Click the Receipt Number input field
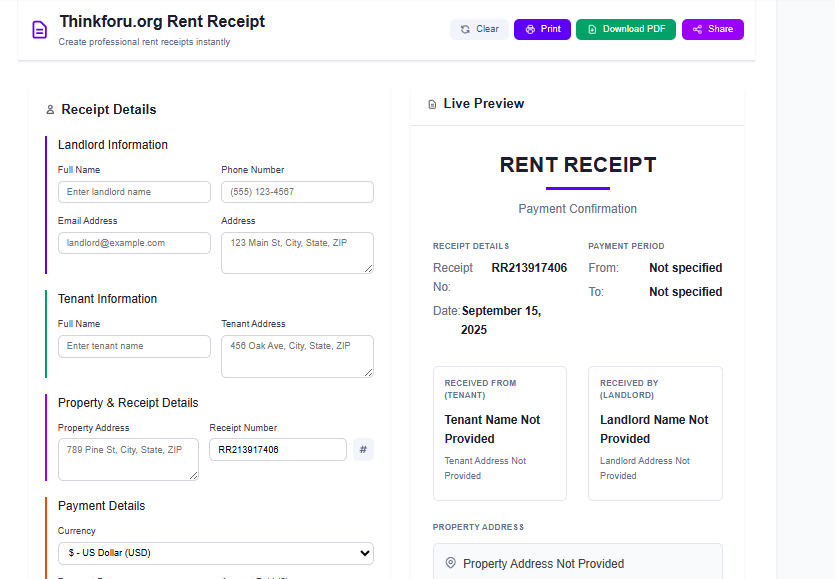This screenshot has height=579, width=835. click(277, 450)
